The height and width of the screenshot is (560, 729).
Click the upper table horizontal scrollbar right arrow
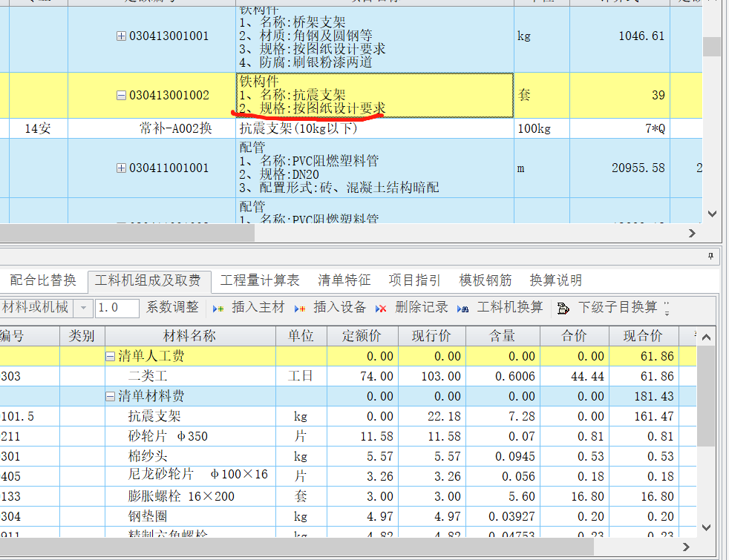tap(692, 233)
